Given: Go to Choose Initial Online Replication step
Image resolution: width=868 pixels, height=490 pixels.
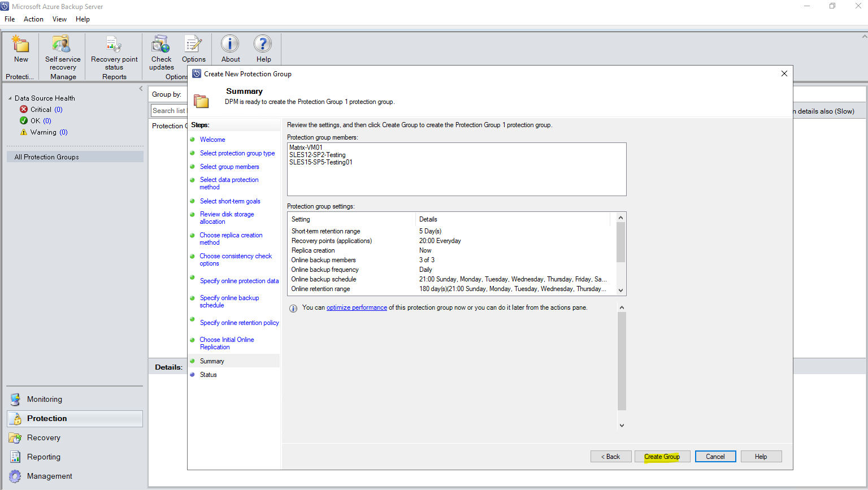Looking at the screenshot, I should coord(227,343).
